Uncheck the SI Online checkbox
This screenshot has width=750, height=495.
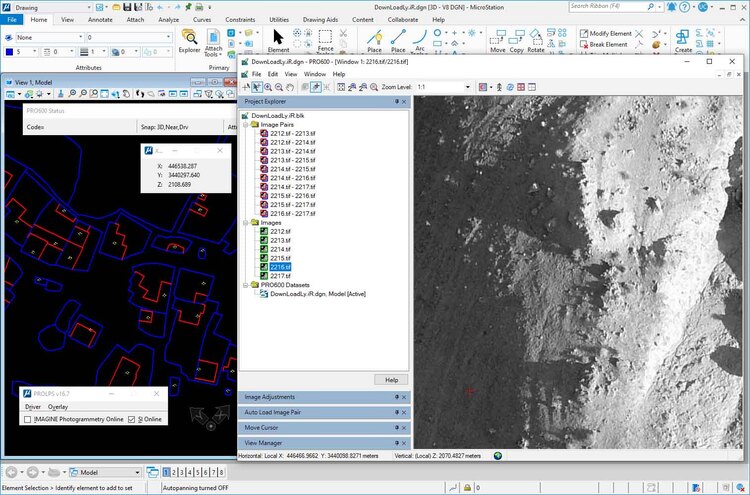[x=131, y=420]
